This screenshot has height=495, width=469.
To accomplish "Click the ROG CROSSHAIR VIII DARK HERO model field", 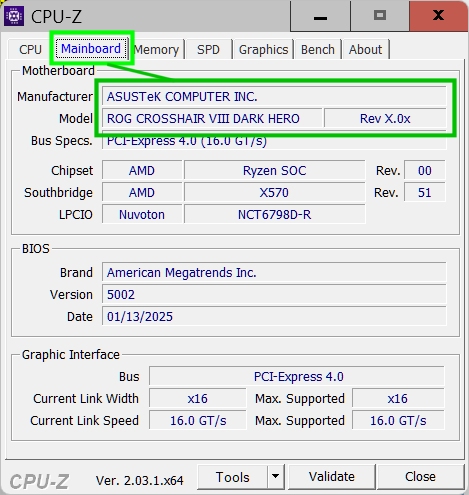I will pyautogui.click(x=212, y=118).
